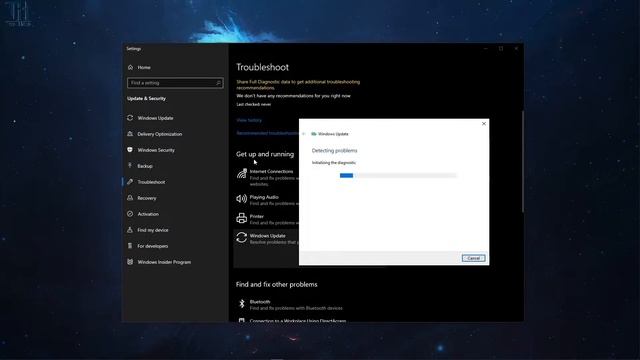Maximize the Settings window
The width and height of the screenshot is (640, 360).
(x=501, y=49)
